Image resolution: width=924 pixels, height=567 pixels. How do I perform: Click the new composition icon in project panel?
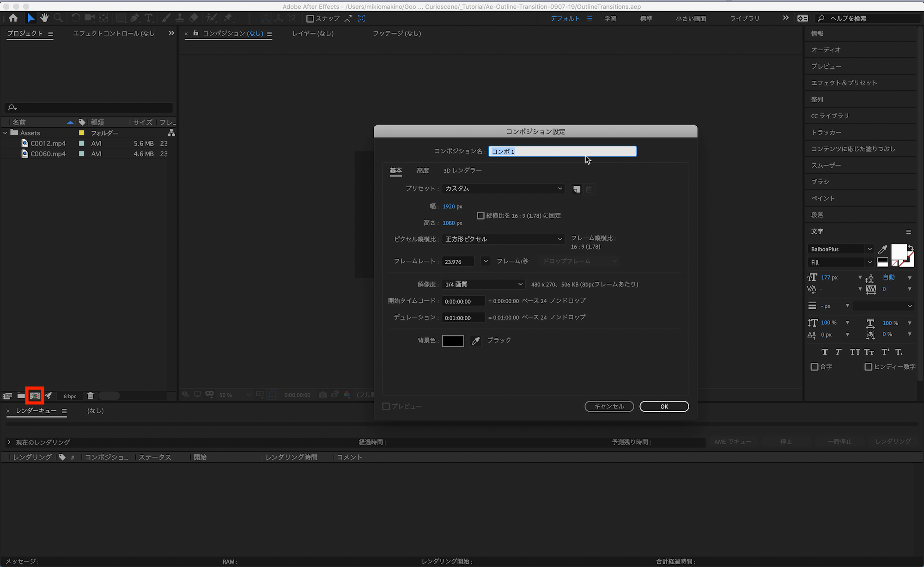point(34,396)
